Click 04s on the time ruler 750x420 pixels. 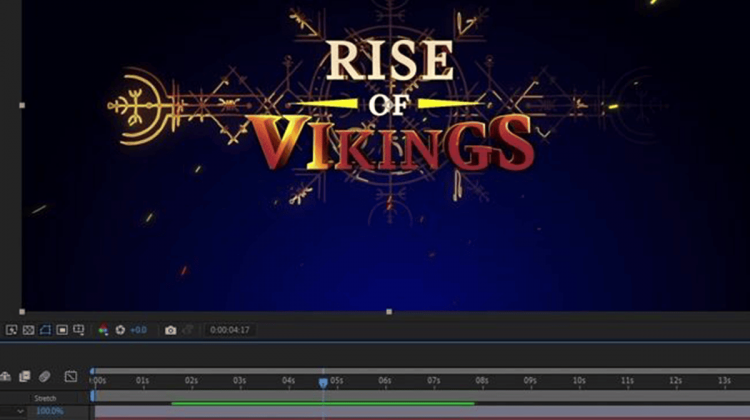288,381
